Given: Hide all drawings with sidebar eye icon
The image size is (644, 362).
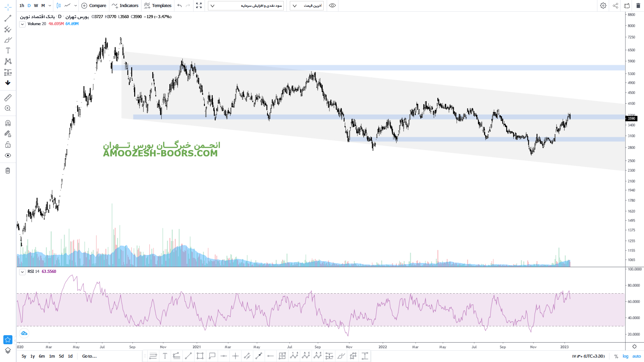Looking at the screenshot, I should tap(8, 156).
